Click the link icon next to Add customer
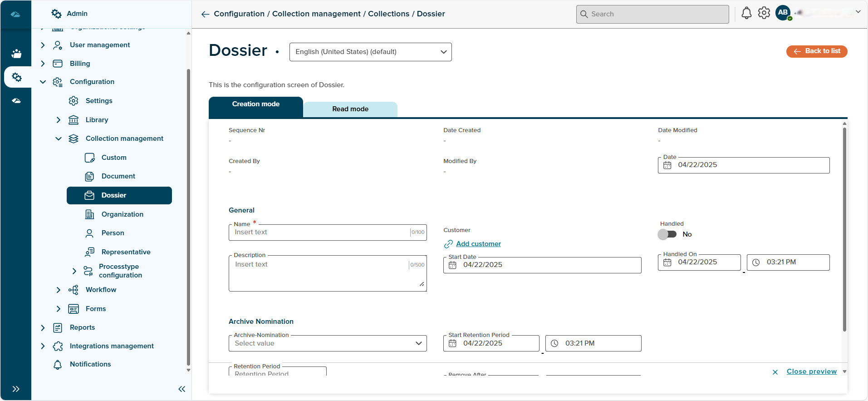The image size is (868, 401). coord(448,244)
